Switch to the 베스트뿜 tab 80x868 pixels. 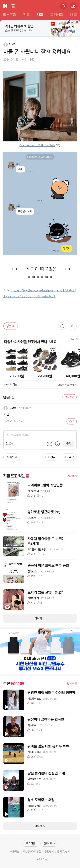pyautogui.click(x=9, y=15)
